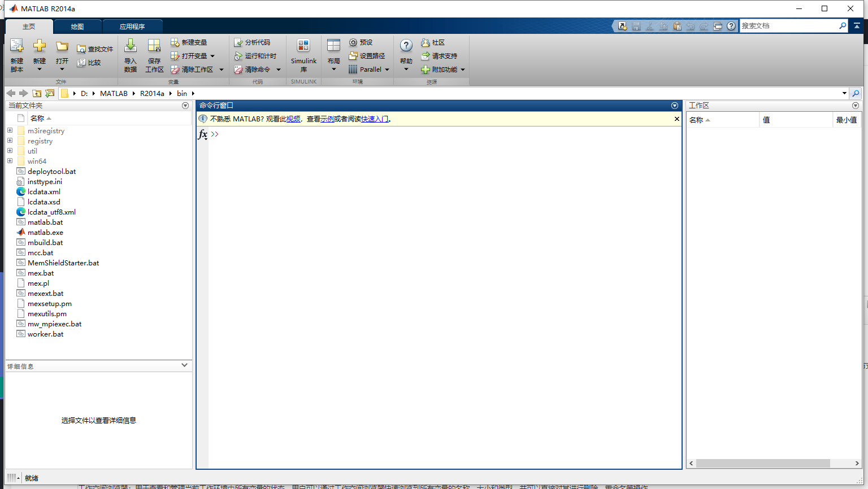This screenshot has width=868, height=489.
Task: Click quick access help question mark icon
Action: tap(731, 26)
